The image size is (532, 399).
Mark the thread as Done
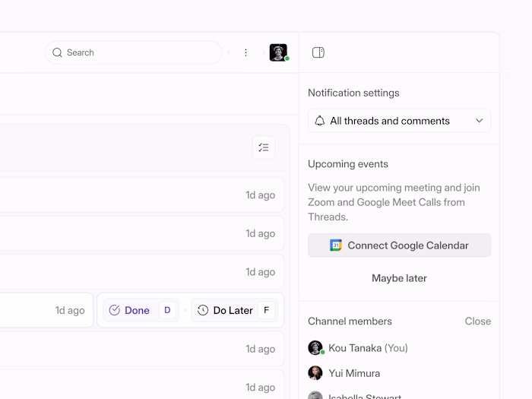141,310
